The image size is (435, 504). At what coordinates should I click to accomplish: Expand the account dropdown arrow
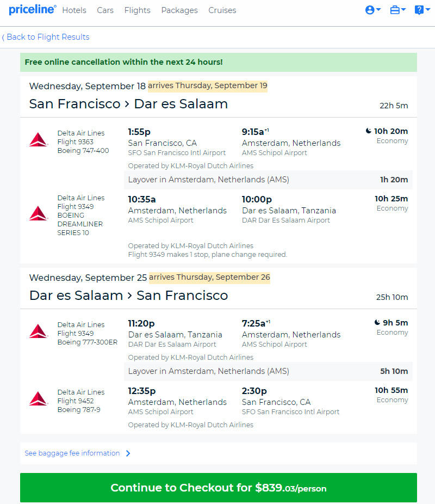coord(378,10)
